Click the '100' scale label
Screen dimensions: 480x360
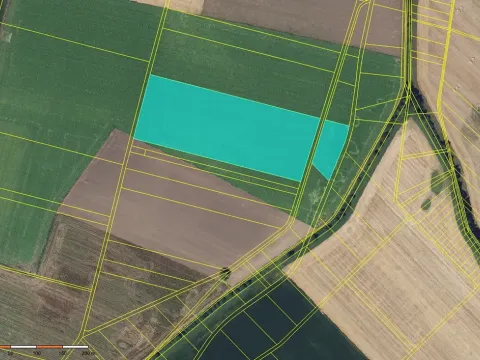(37, 353)
